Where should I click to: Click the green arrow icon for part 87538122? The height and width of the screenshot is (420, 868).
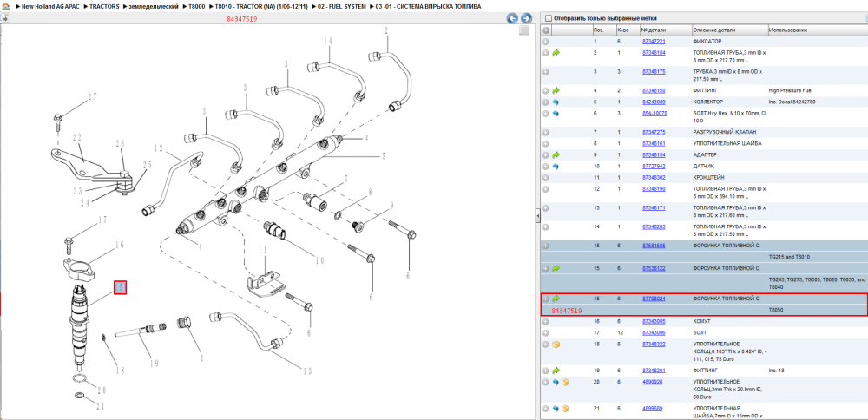[556, 268]
